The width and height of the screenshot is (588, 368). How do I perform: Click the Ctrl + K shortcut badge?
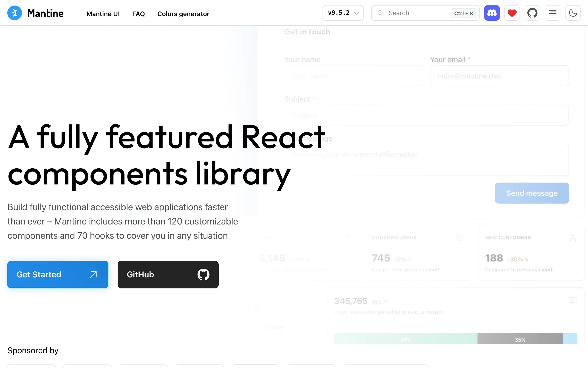[464, 13]
